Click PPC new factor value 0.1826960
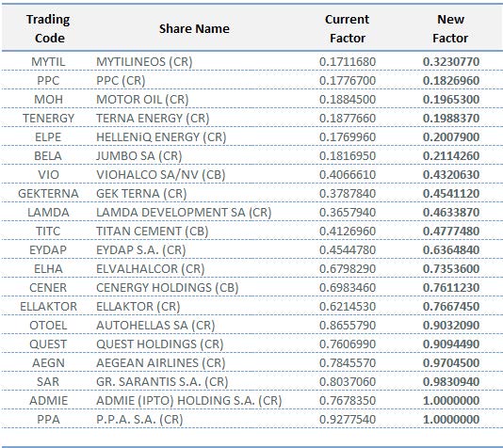 point(451,80)
